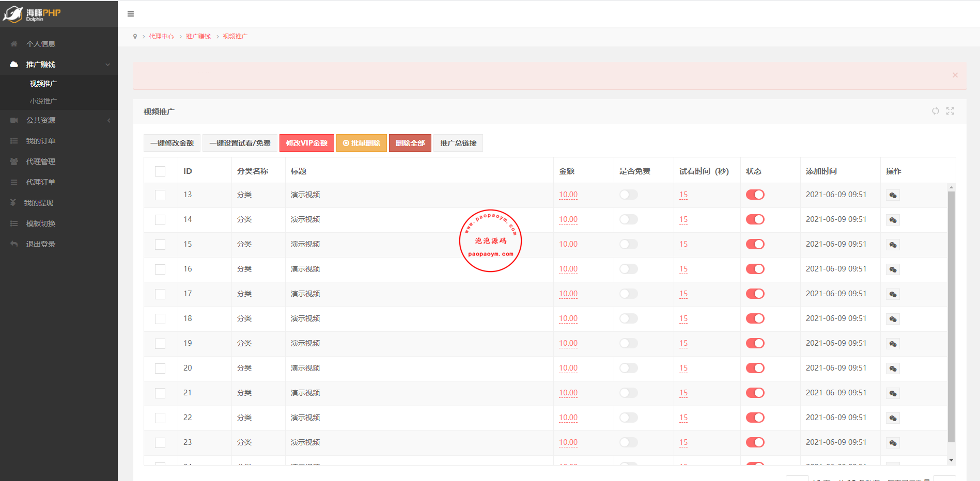Click the link icon in row ID 22

893,418
